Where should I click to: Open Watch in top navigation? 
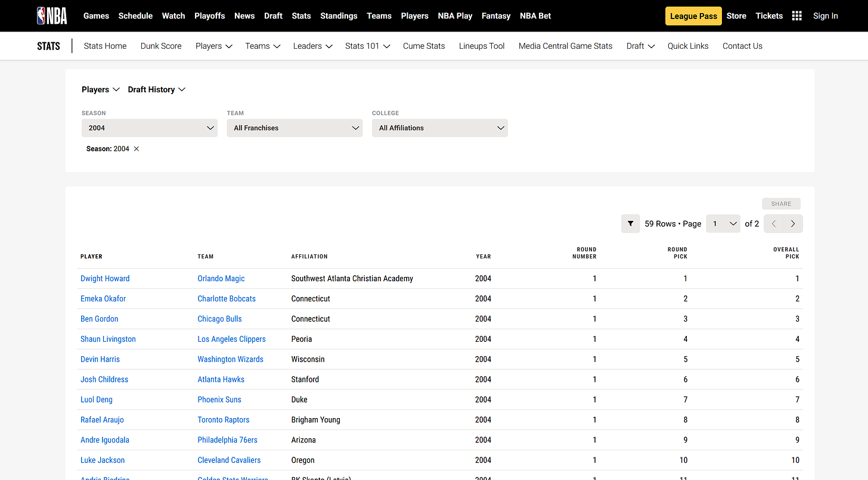(173, 16)
